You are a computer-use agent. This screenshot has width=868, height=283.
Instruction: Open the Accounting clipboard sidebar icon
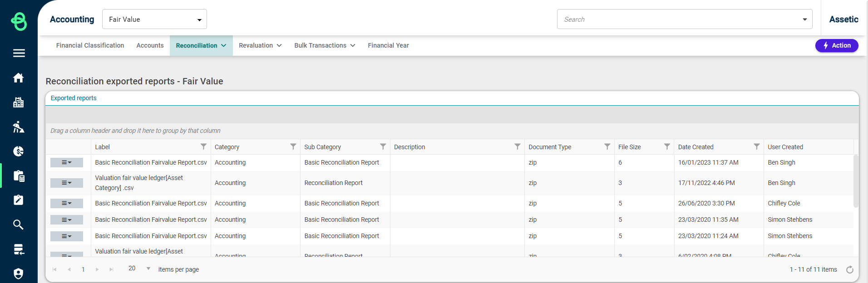[x=19, y=176]
